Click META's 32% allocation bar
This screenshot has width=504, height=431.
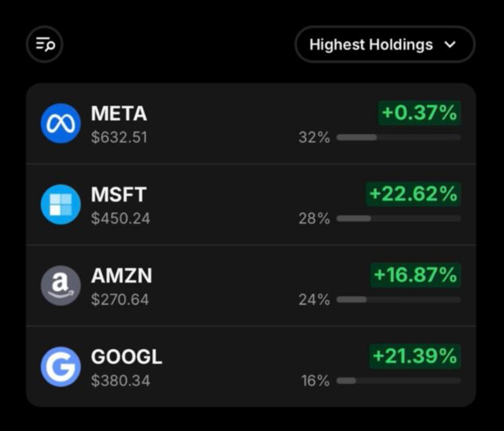[x=399, y=138]
